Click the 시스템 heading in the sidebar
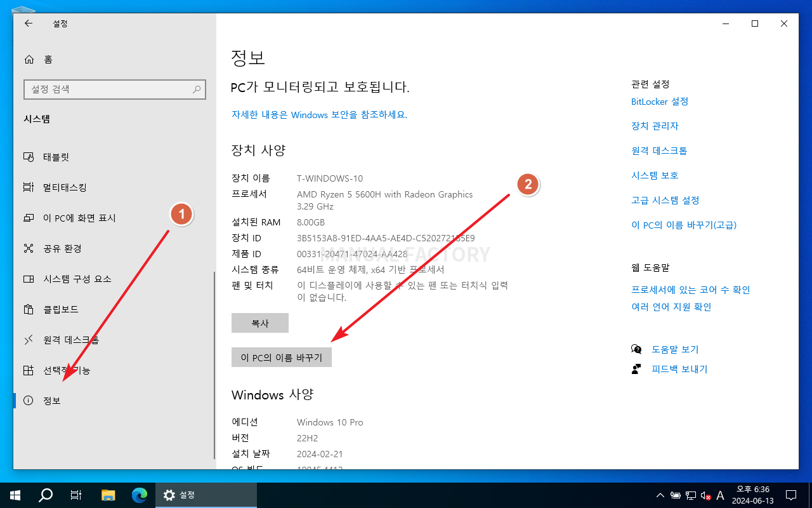The image size is (812, 508). point(37,119)
